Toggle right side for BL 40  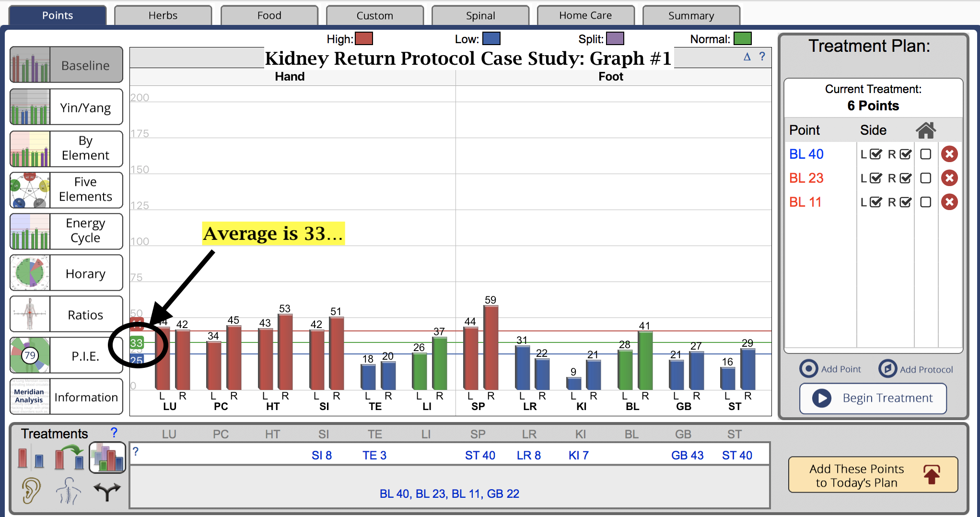[906, 154]
